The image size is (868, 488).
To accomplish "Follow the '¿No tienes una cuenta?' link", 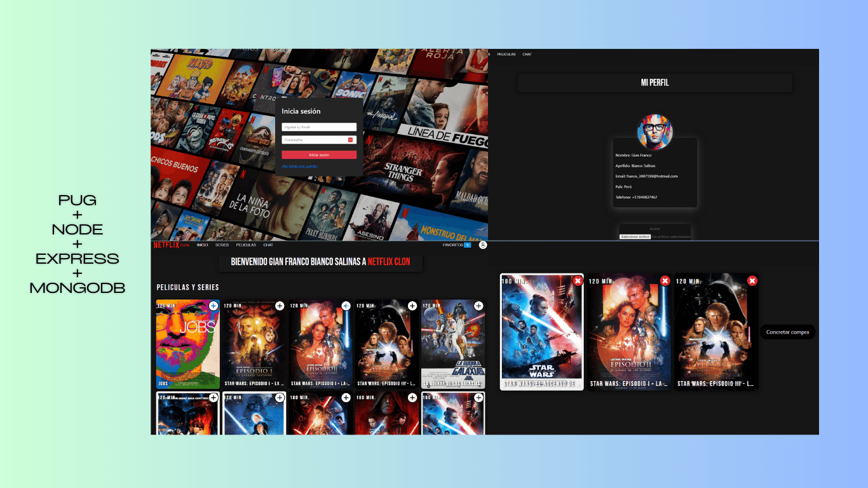I will [299, 166].
